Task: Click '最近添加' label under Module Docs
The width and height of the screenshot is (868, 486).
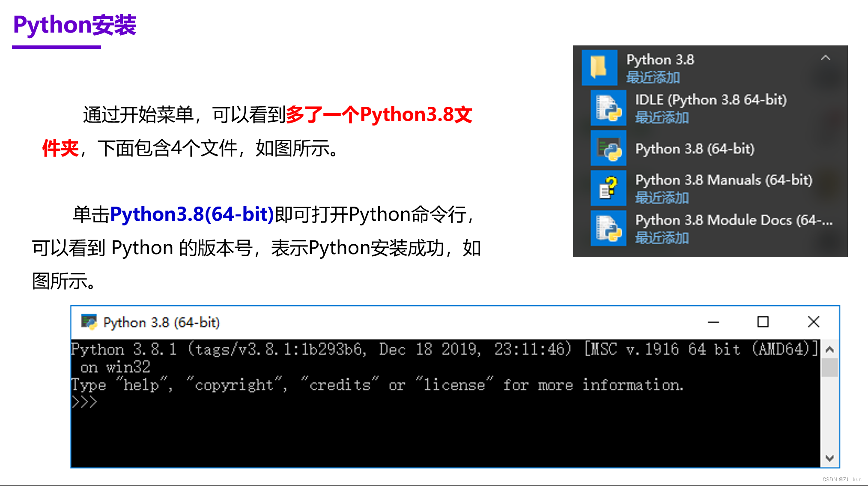Action: point(662,238)
